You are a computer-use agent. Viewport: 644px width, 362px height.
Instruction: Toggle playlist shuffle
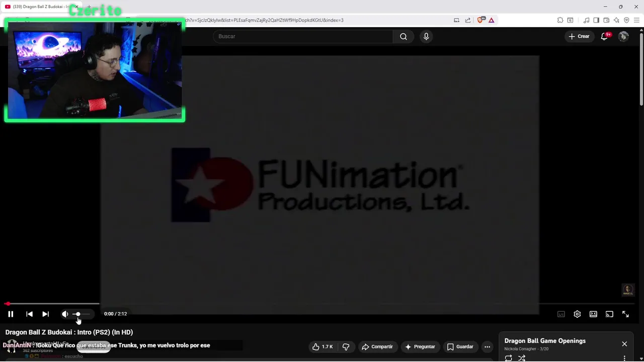pyautogui.click(x=522, y=358)
